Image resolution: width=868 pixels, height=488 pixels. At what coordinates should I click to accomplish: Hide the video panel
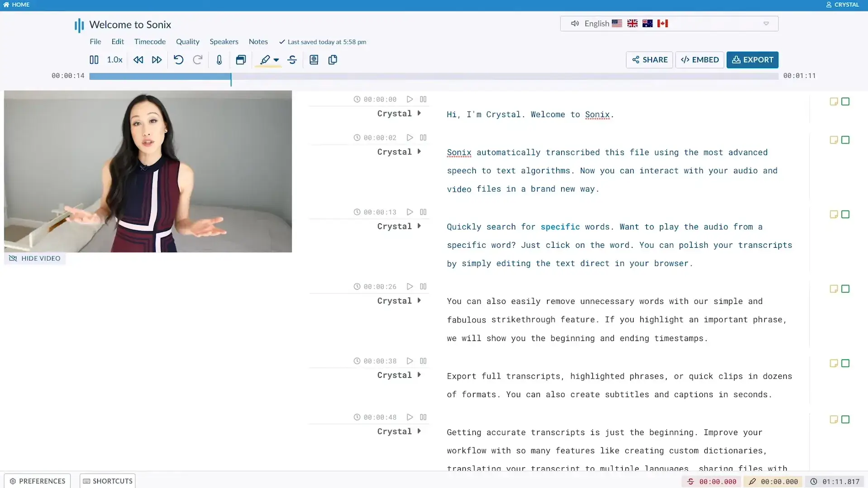click(35, 258)
